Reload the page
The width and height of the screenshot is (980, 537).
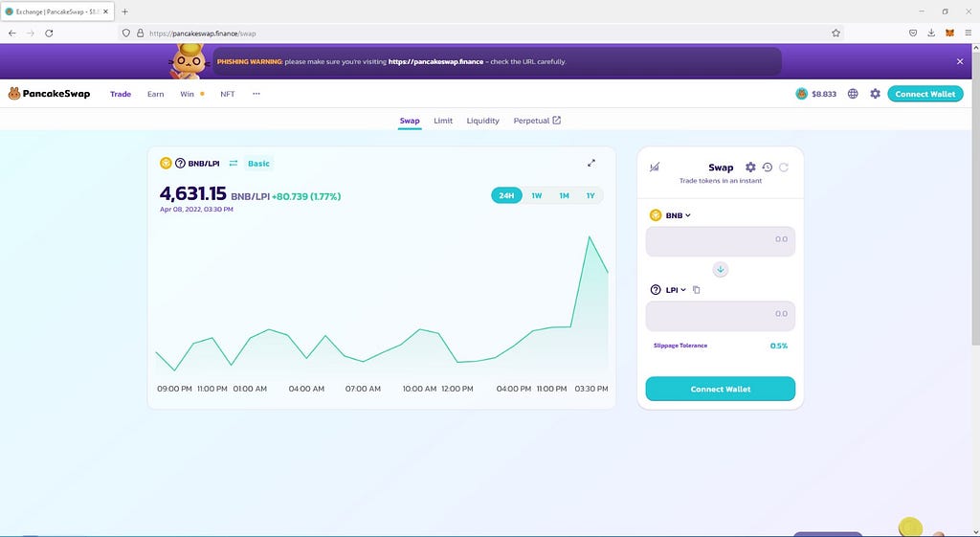pos(49,34)
